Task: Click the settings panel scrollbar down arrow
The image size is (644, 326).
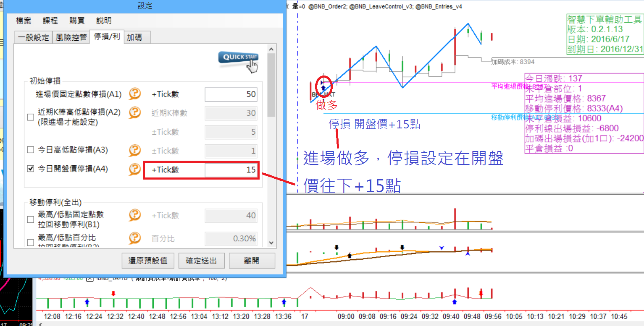Action: [x=271, y=243]
